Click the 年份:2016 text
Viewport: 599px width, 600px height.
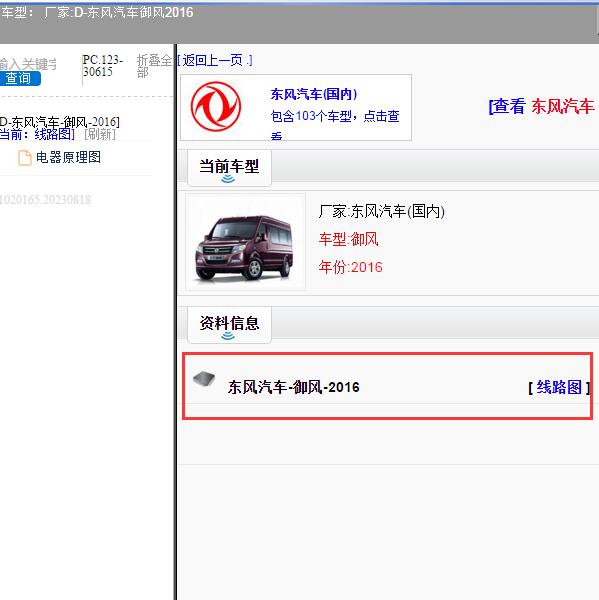coord(351,267)
